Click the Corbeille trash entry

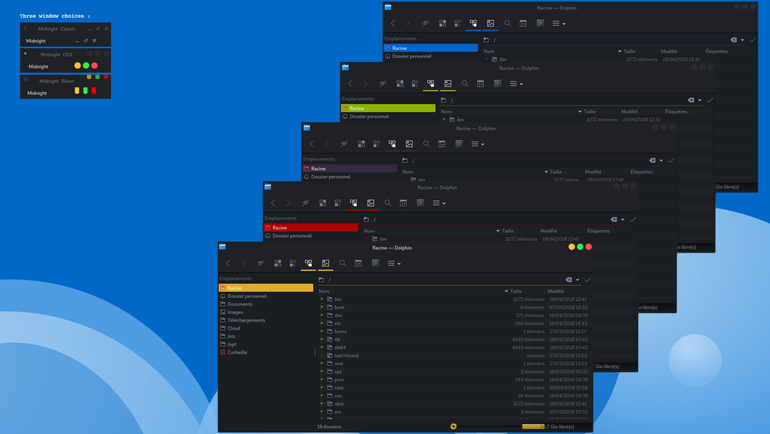tap(237, 352)
